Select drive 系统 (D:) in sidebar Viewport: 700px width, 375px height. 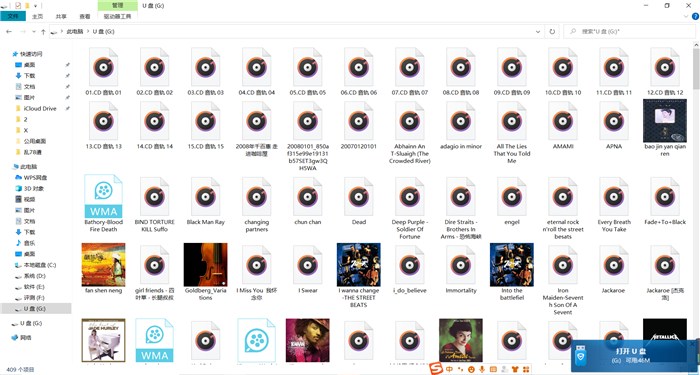pos(34,276)
